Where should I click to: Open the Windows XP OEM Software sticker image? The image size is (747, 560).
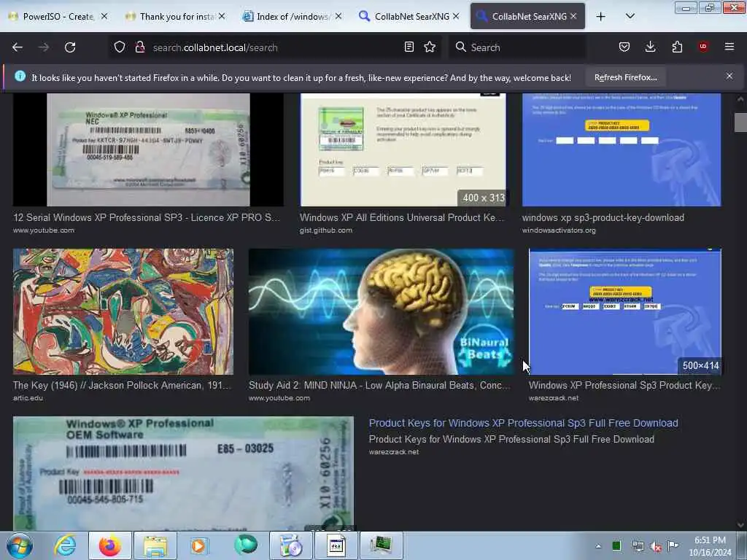coord(183,473)
